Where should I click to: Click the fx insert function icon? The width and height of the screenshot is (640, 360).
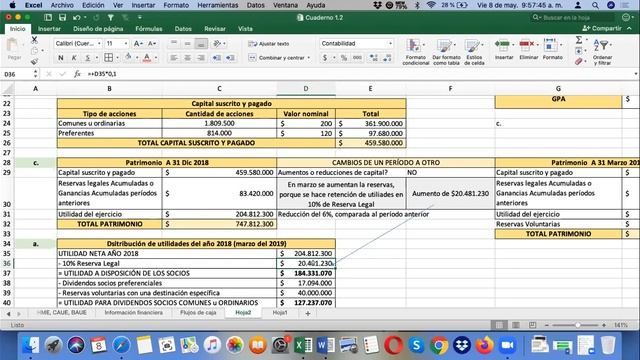77,74
